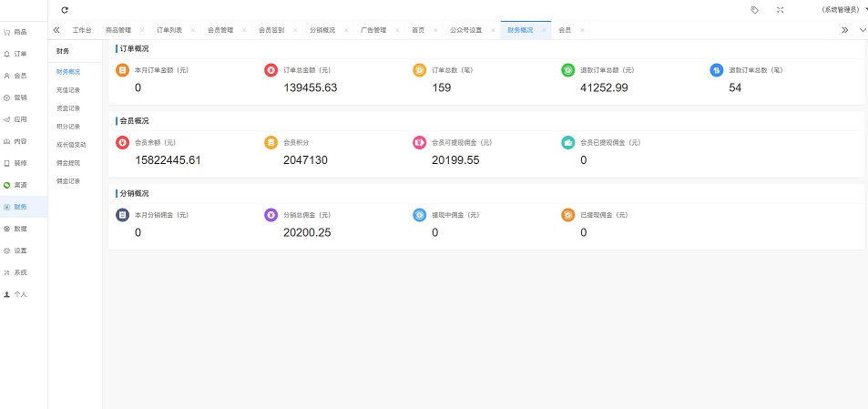Click the order total value 139455.63
This screenshot has width=868, height=409.
click(310, 87)
